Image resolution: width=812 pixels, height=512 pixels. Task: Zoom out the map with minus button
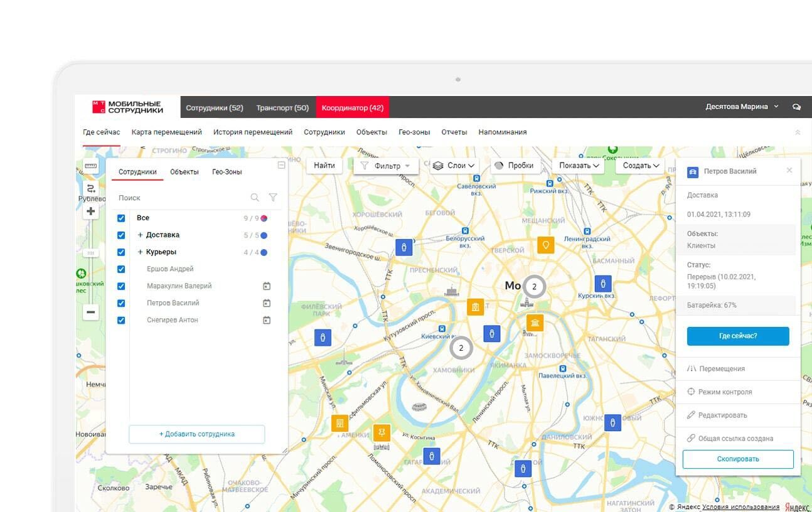[x=91, y=312]
